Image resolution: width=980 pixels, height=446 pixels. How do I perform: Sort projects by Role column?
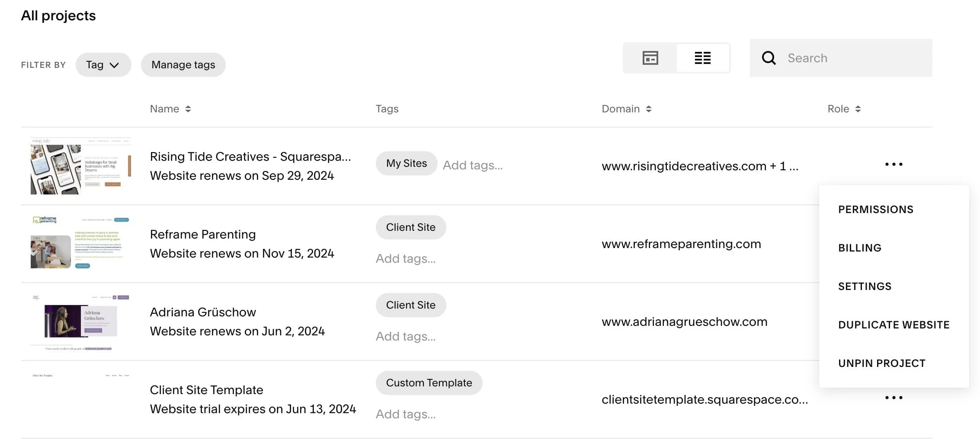point(844,109)
